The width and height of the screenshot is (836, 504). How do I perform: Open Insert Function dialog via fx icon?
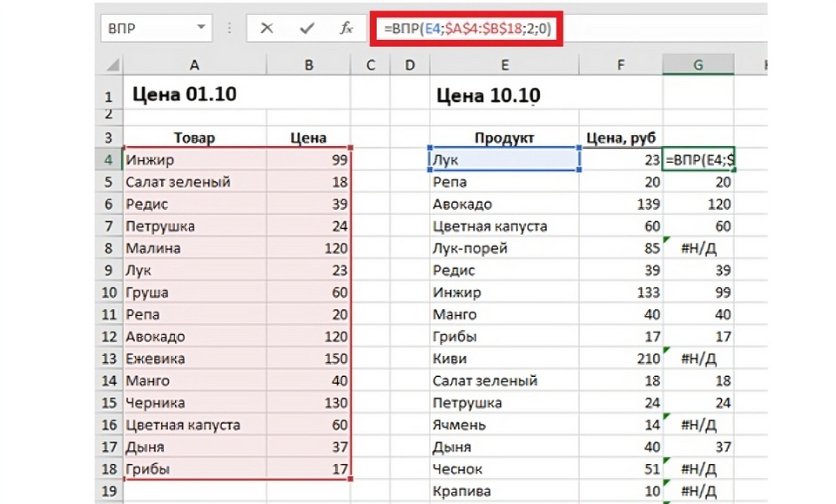point(346,29)
